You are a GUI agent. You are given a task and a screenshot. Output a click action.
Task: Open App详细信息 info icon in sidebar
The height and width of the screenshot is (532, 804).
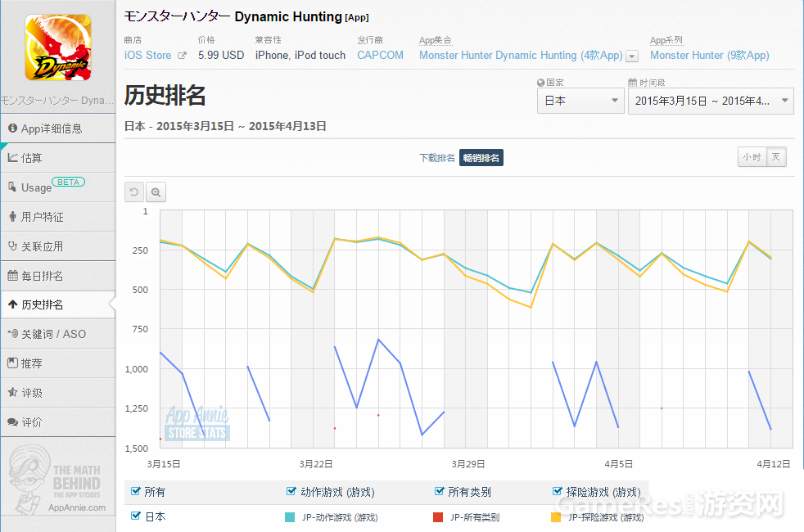click(12, 128)
